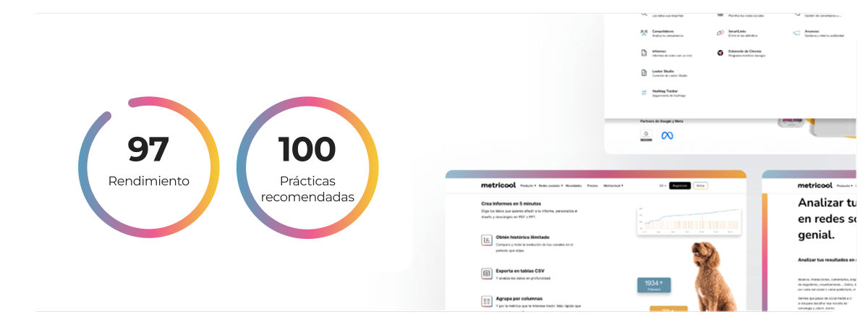Select the Anuncios menu entry text
Screen dimensions: 868x325
click(812, 31)
